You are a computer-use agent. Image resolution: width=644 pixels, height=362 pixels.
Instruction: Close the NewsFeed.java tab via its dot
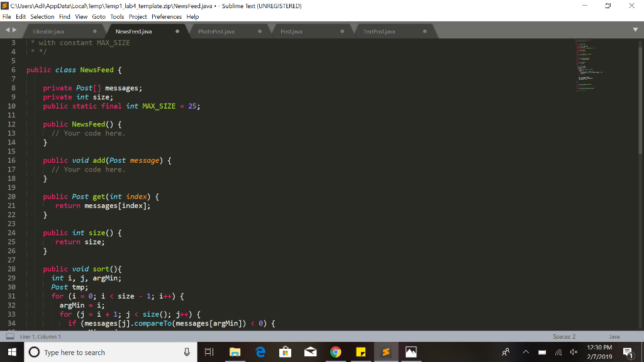[x=177, y=31]
